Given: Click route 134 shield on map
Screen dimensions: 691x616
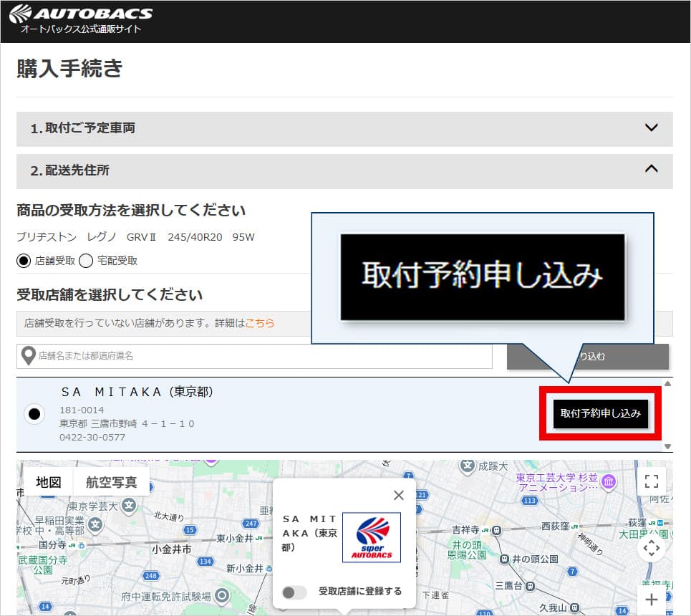Looking at the screenshot, I should point(206,562).
